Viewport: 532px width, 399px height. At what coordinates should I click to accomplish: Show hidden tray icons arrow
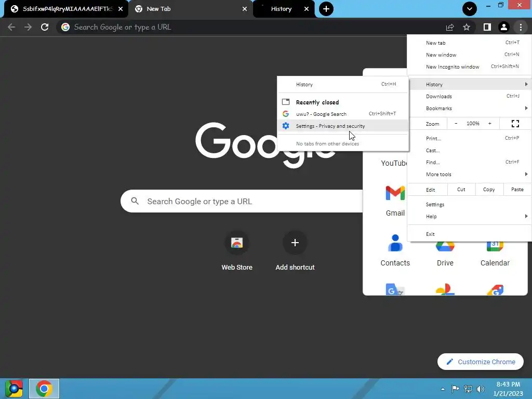click(x=443, y=389)
